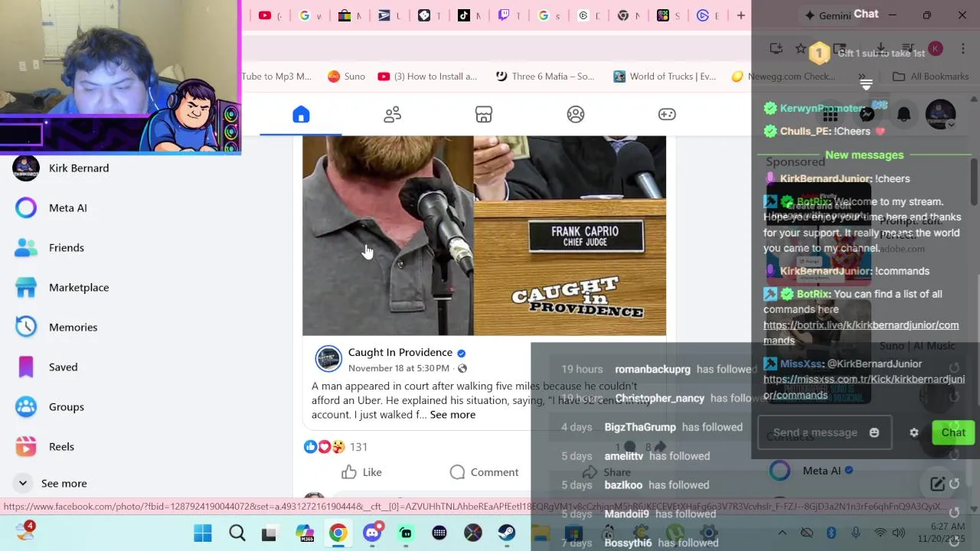
Task: Open the How to Install bookmark
Action: [426, 77]
